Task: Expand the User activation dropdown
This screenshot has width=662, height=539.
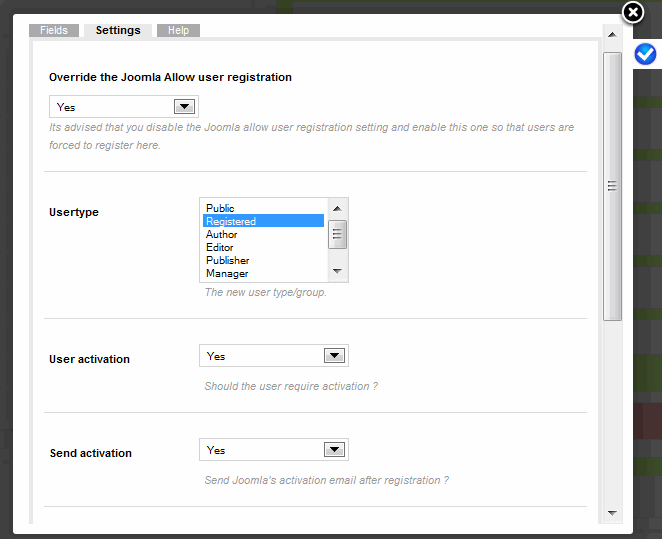Action: 274,356
